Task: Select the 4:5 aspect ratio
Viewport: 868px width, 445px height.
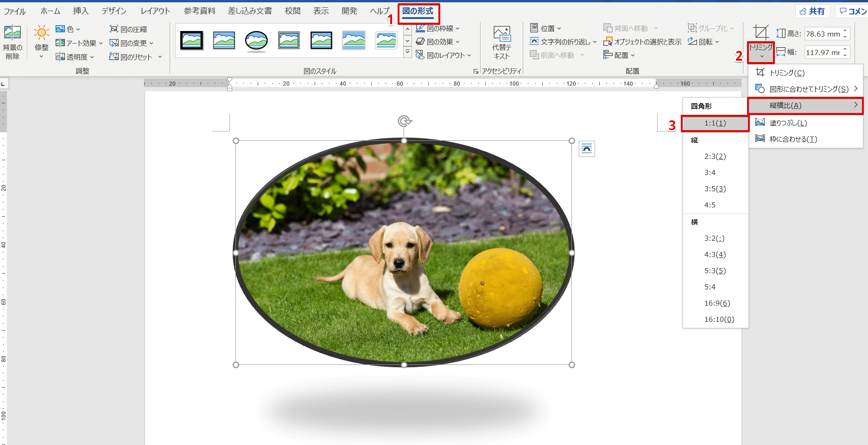Action: (x=716, y=205)
